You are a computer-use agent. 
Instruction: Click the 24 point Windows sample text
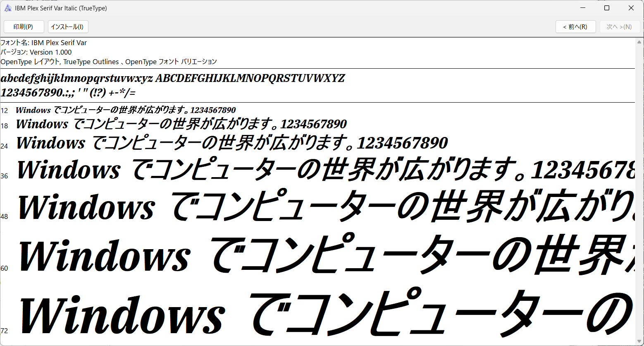point(232,143)
